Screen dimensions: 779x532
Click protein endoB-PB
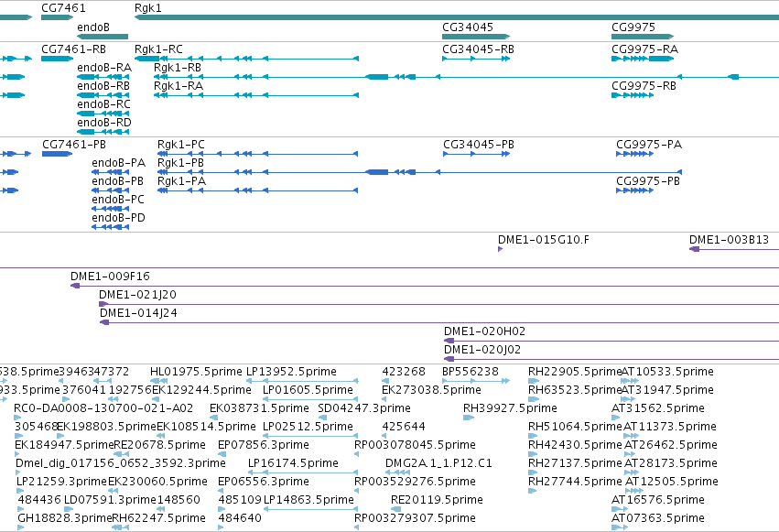click(117, 181)
